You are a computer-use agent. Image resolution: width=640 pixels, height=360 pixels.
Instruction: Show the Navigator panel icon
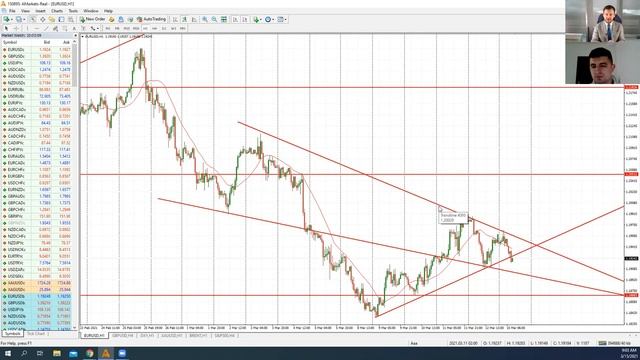pos(51,19)
